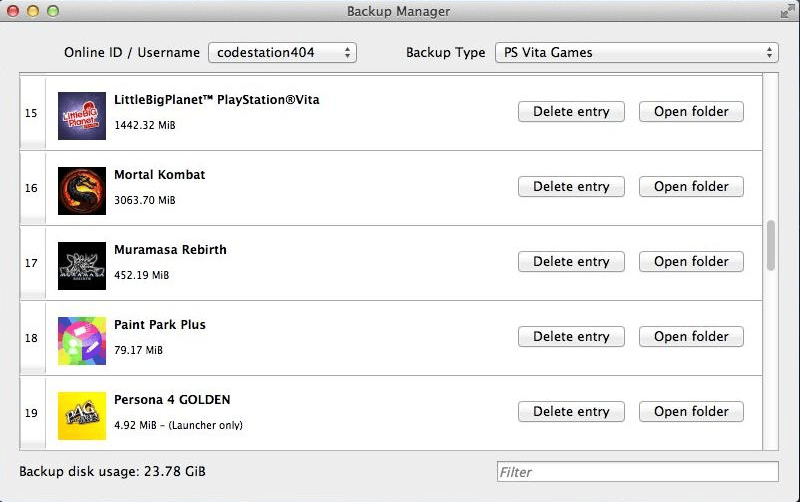Zoom the window with the green button
Viewport: 800px width, 502px height.
point(53,11)
